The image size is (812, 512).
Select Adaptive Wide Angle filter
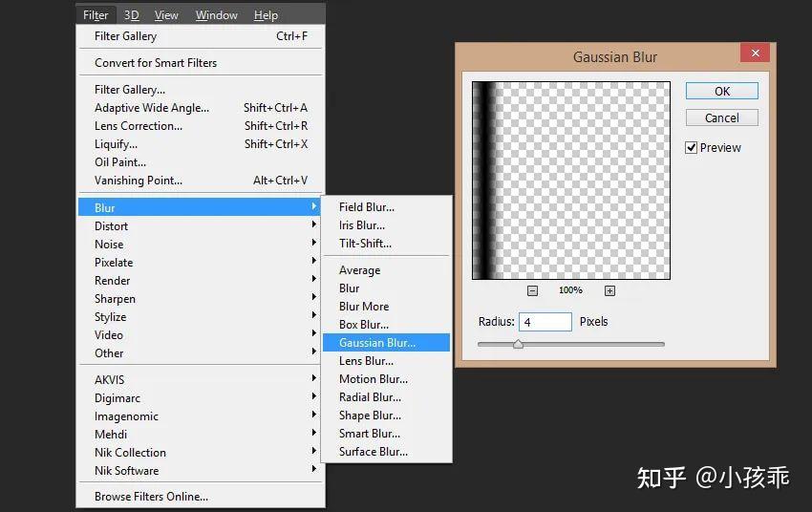coord(201,108)
